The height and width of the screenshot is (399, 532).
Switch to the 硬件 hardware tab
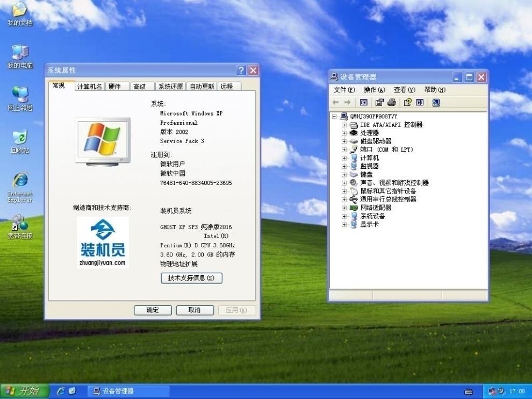pyautogui.click(x=114, y=87)
